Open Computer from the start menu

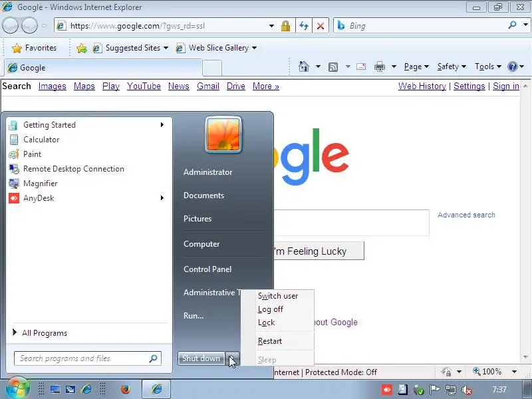(x=201, y=244)
